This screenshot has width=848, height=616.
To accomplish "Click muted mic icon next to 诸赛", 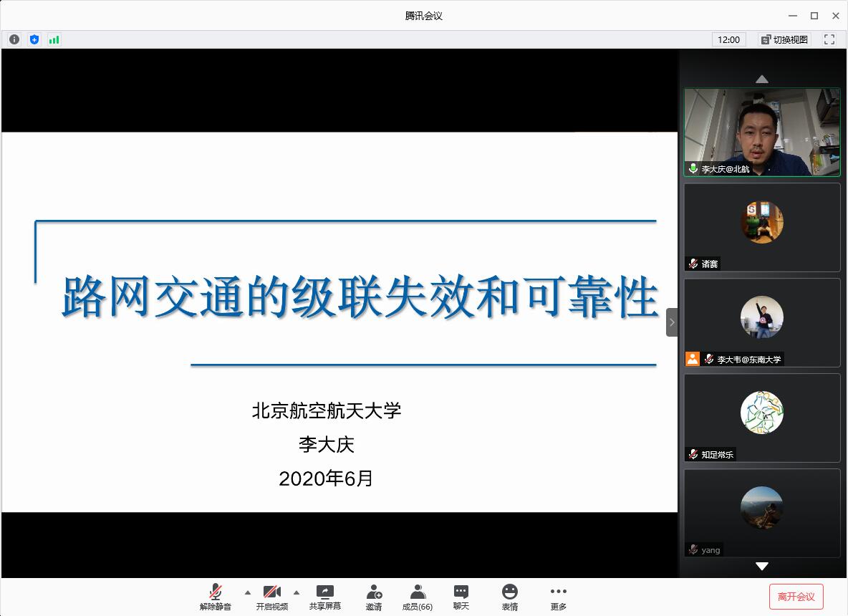I will [693, 264].
